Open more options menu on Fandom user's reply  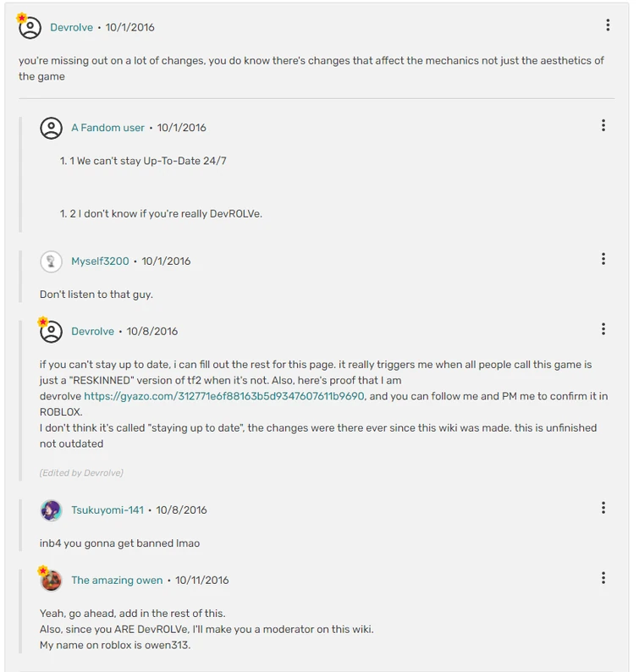pos(603,126)
